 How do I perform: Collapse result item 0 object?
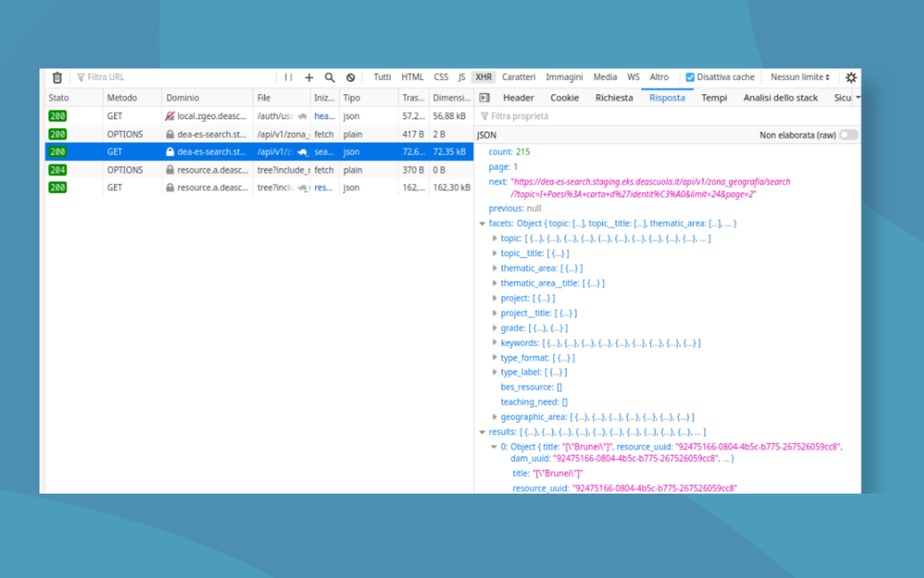[x=494, y=447]
